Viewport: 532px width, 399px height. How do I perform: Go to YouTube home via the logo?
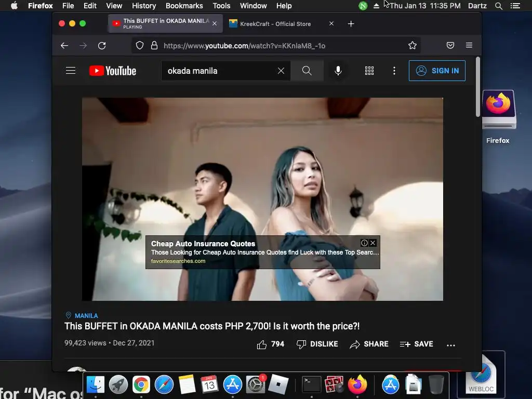coord(113,71)
